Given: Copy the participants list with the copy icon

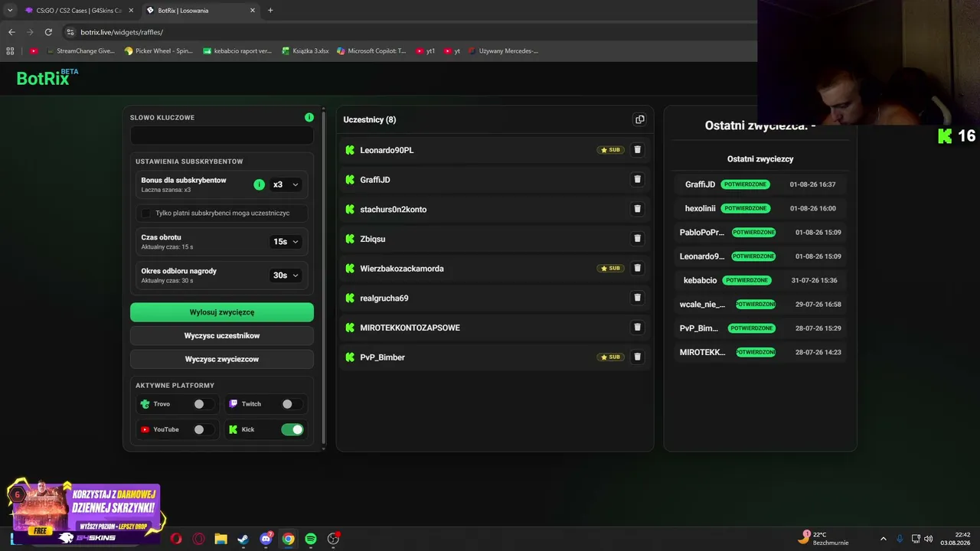Looking at the screenshot, I should (x=640, y=119).
